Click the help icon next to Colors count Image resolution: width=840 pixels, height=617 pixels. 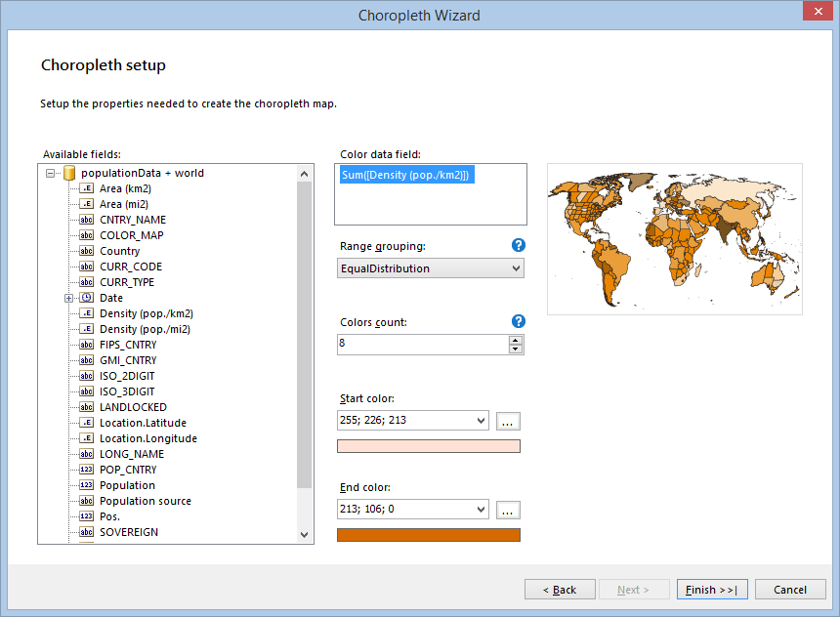[x=519, y=321]
